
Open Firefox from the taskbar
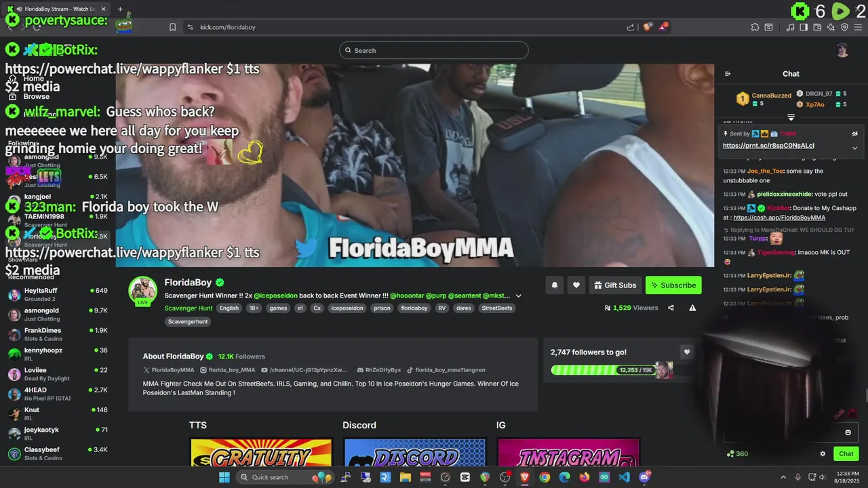tap(585, 477)
